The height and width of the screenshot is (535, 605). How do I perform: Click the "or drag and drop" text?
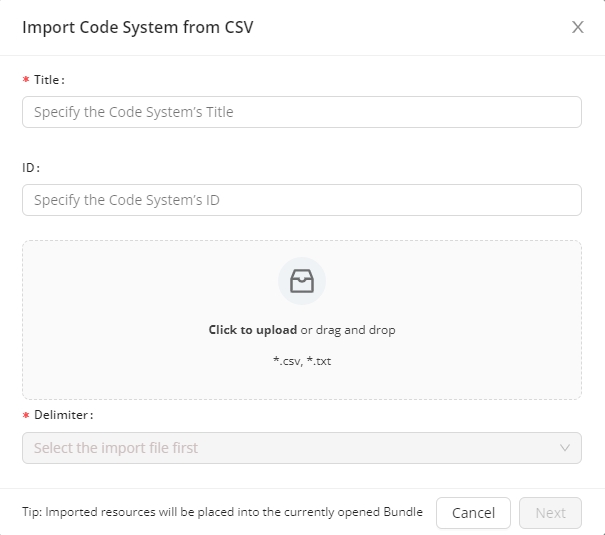[348, 330]
